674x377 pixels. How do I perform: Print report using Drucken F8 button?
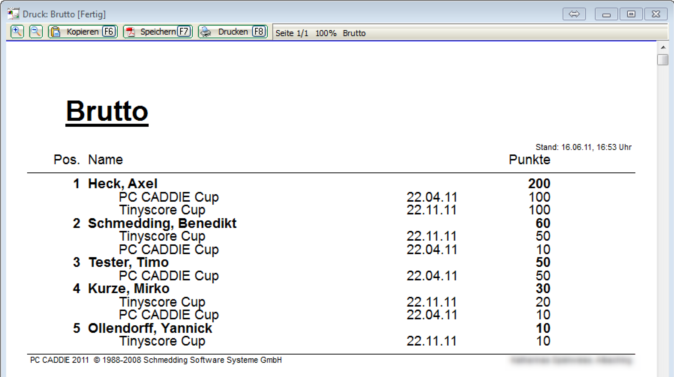[233, 32]
